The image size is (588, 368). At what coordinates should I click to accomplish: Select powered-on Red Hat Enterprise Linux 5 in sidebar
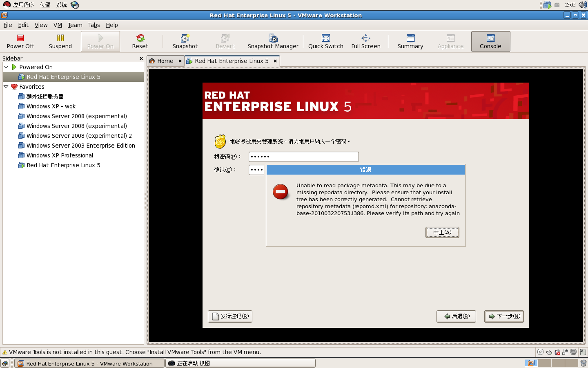(x=73, y=77)
